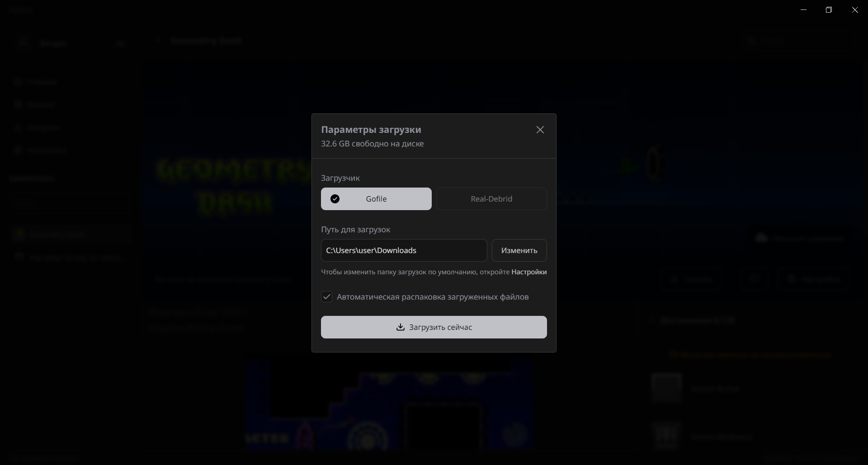This screenshot has height=465, width=868.
Task: Minimize the application window
Action: pyautogui.click(x=803, y=9)
